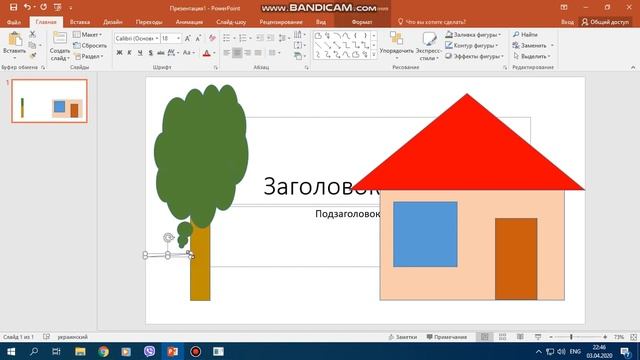
Task: Switch to the Вставка tab
Action: click(80, 22)
